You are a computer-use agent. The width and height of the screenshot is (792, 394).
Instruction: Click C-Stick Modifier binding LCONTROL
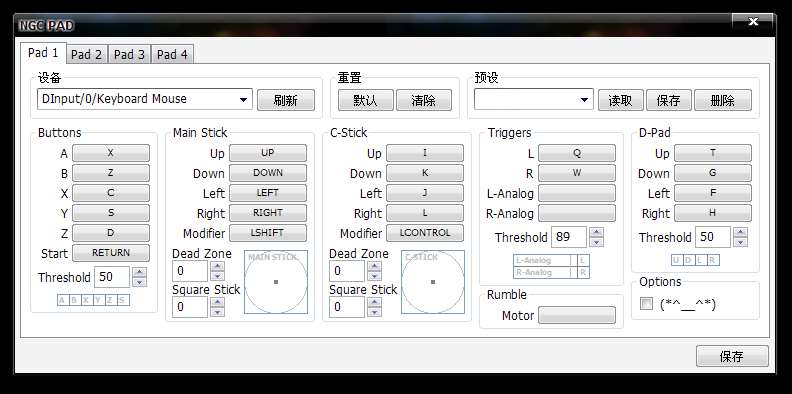[x=425, y=233]
